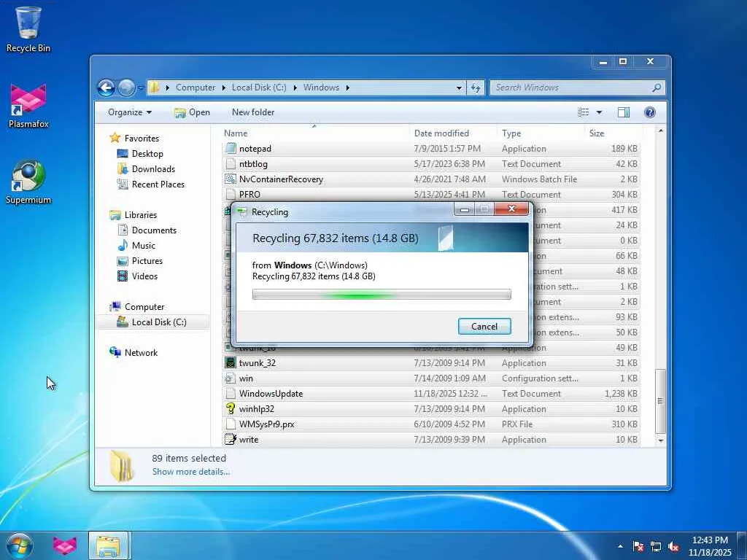Open the Plasmafox desktop shortcut
The width and height of the screenshot is (747, 560).
tap(28, 106)
